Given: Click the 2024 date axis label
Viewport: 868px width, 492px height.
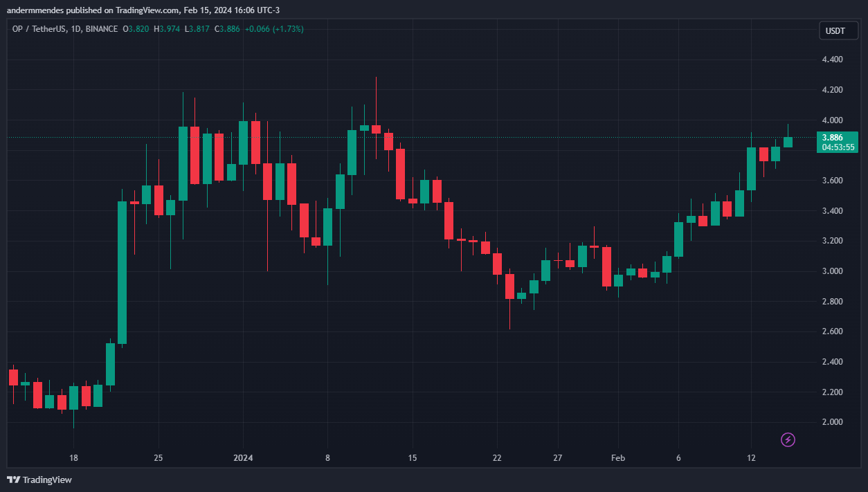Looking at the screenshot, I should coord(243,458).
